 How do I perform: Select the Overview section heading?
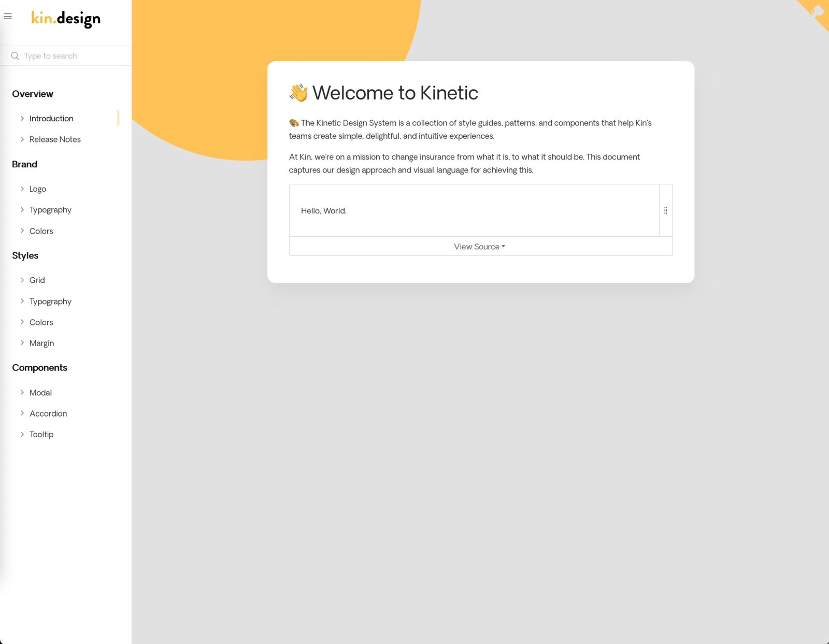[33, 94]
